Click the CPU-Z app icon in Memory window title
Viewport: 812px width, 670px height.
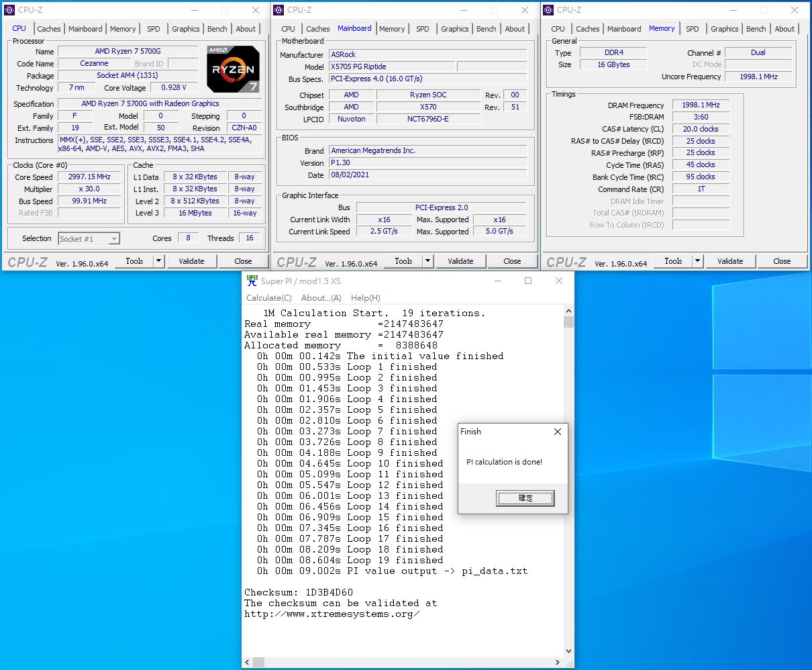coord(549,10)
